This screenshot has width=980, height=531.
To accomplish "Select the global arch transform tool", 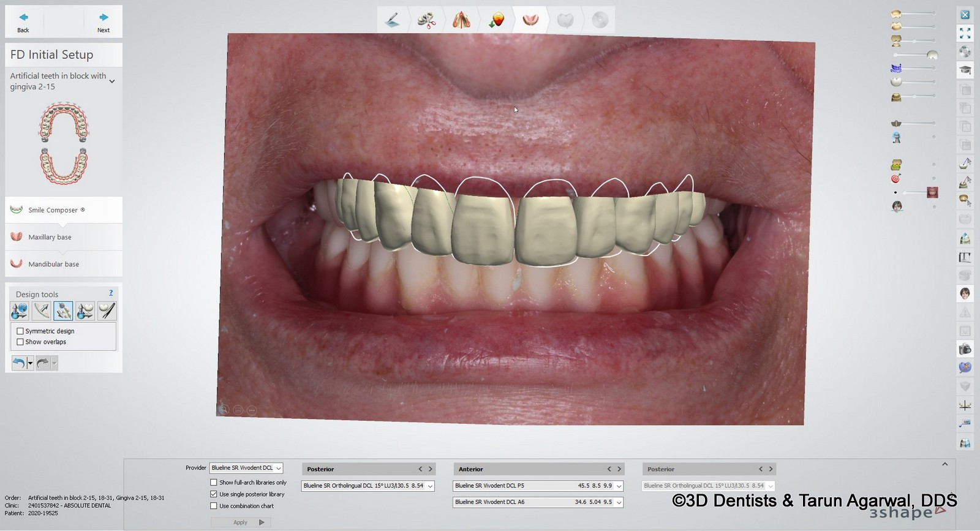I will (x=20, y=311).
